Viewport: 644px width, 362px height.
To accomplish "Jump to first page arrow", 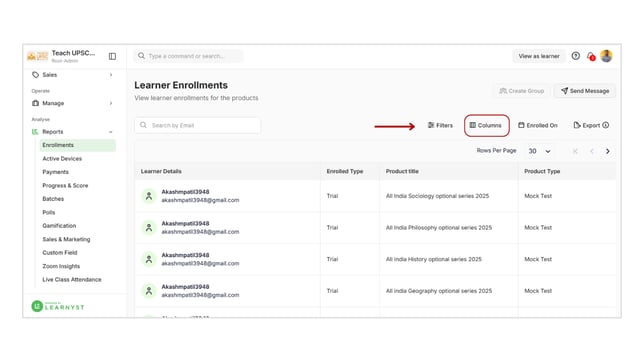I will [575, 151].
